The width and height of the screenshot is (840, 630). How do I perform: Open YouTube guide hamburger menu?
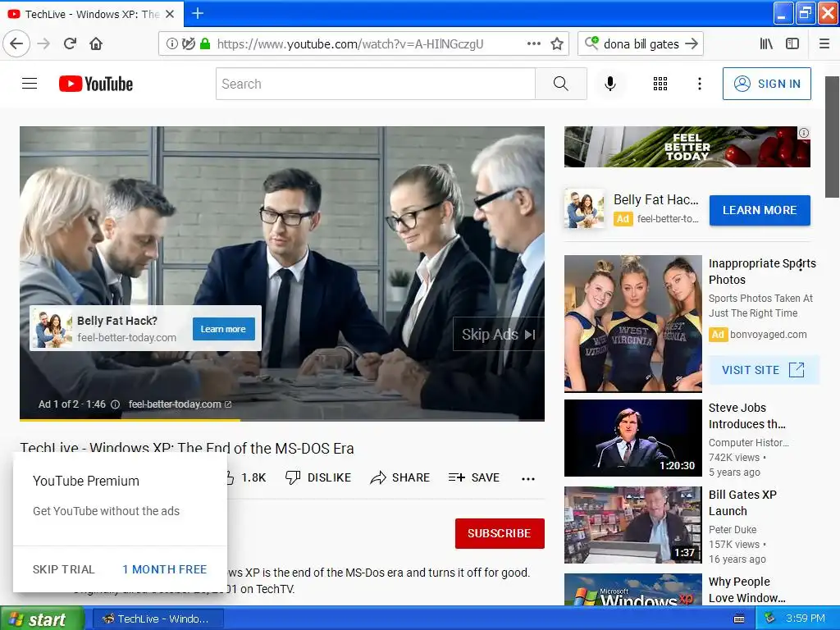[30, 84]
